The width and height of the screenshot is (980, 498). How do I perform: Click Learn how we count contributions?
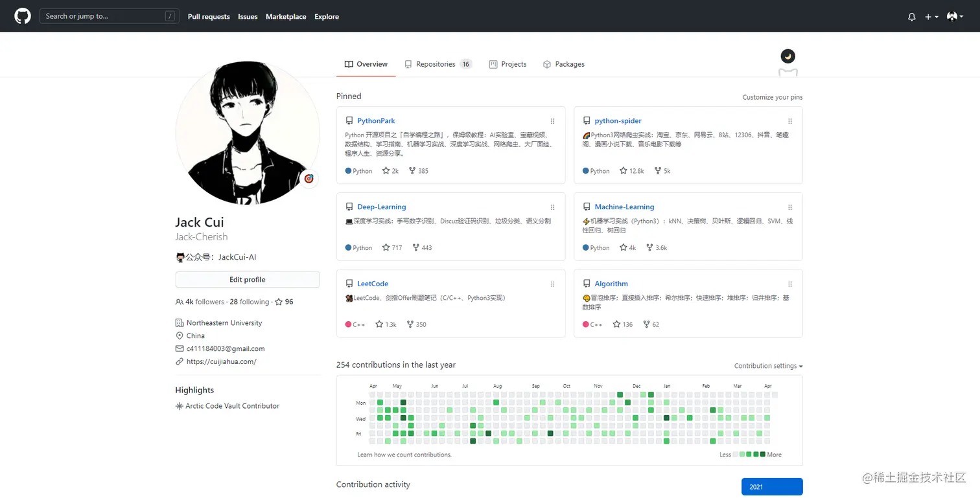404,455
